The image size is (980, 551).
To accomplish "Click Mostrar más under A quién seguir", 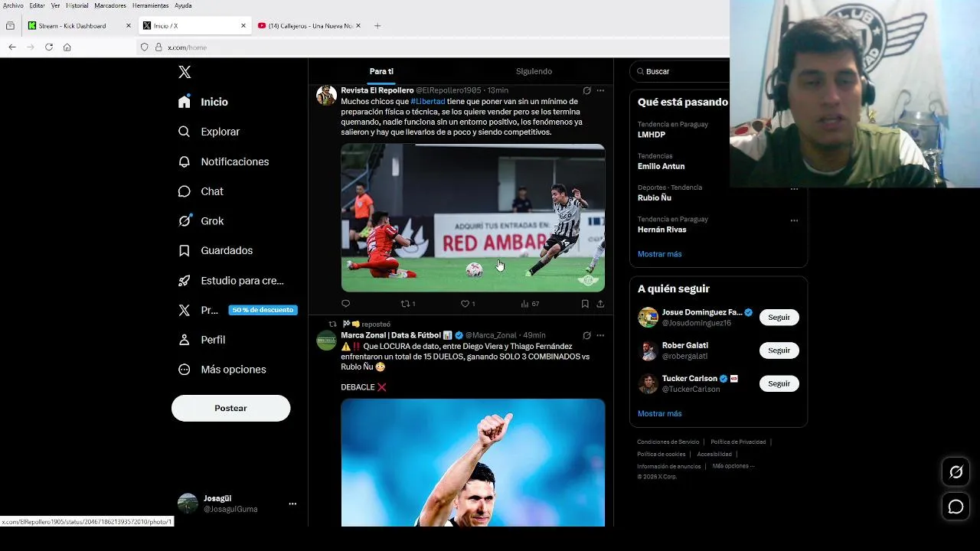I will click(659, 414).
